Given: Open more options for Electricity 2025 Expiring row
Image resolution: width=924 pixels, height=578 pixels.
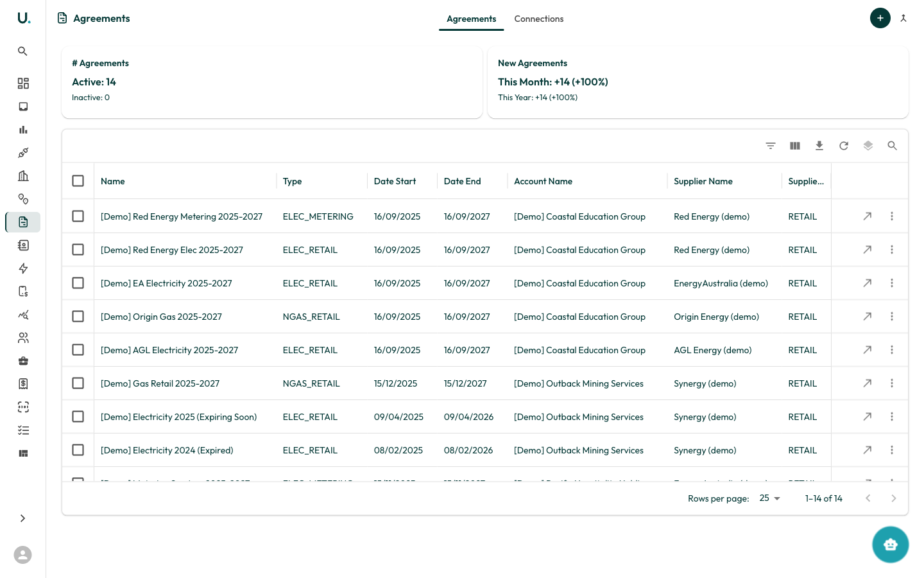Looking at the screenshot, I should (892, 417).
